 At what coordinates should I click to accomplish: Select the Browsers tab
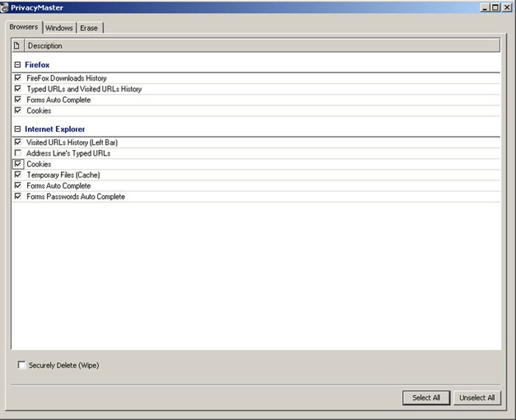tap(23, 27)
